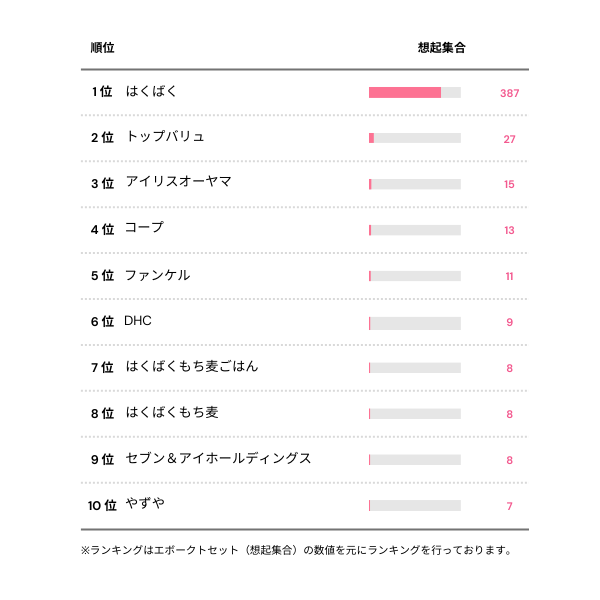Select the ファンケル brand name
Screen dimensions: 600x600
point(157,275)
